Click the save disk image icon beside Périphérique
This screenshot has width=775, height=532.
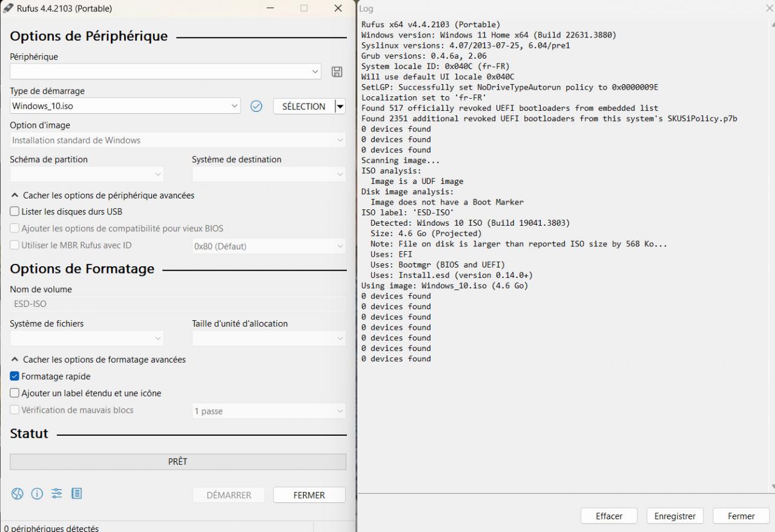(337, 72)
